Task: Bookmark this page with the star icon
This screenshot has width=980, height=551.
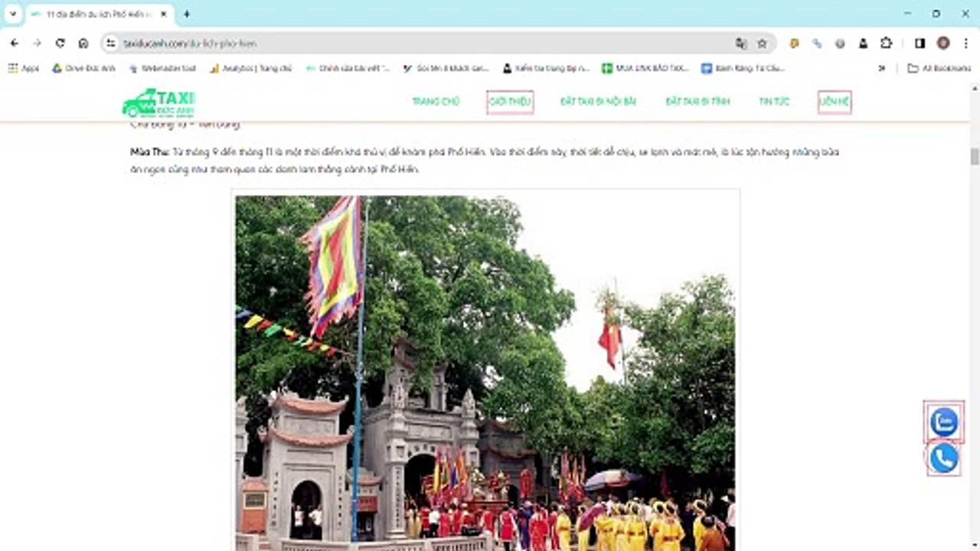Action: 762,44
